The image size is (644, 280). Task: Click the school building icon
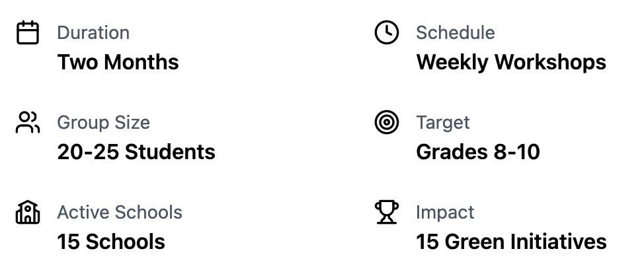click(28, 213)
